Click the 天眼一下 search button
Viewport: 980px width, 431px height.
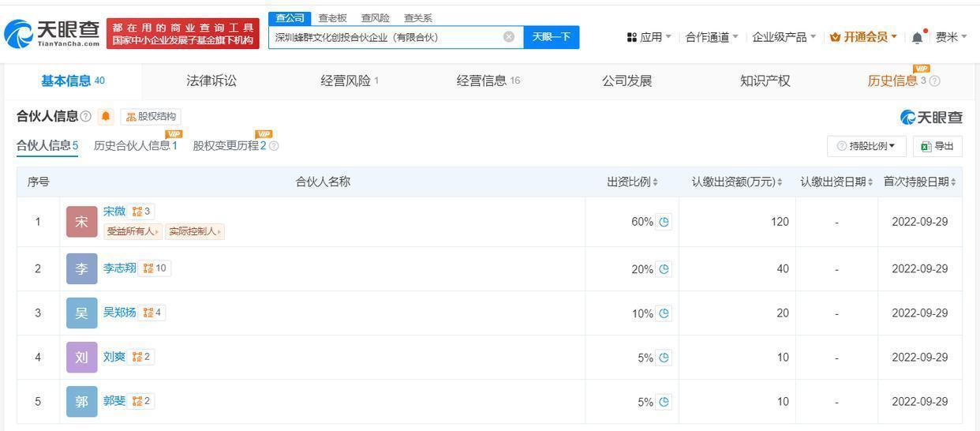551,37
